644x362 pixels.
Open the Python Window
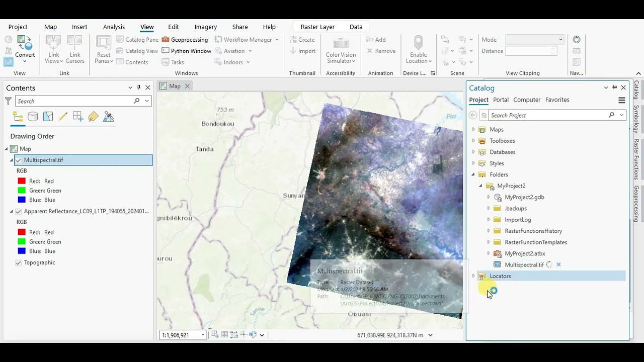(x=186, y=51)
